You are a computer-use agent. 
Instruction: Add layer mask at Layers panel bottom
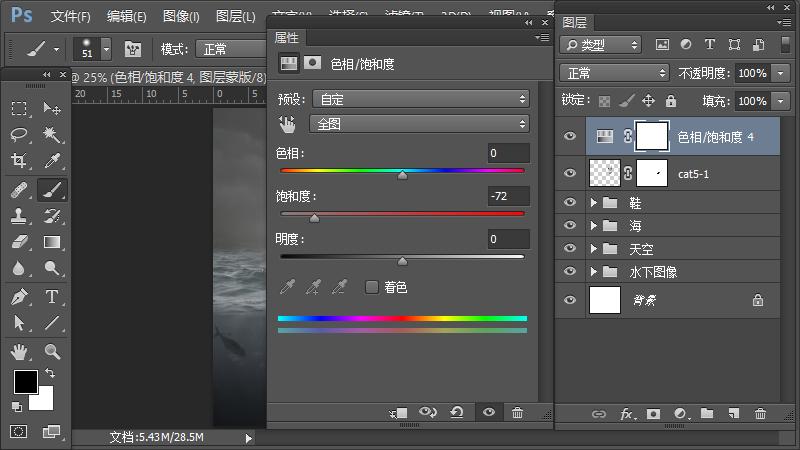click(653, 413)
